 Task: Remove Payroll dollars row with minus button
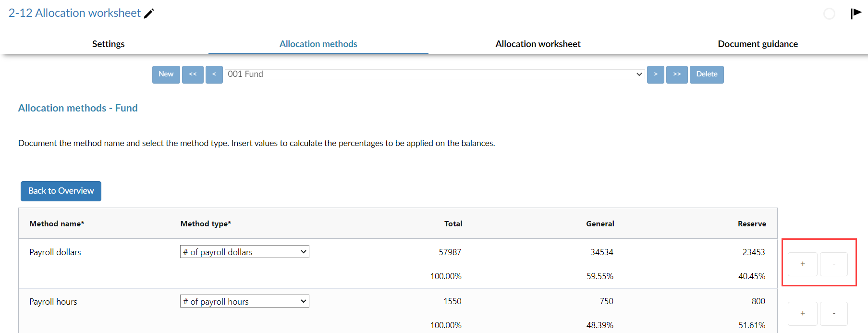[833, 264]
